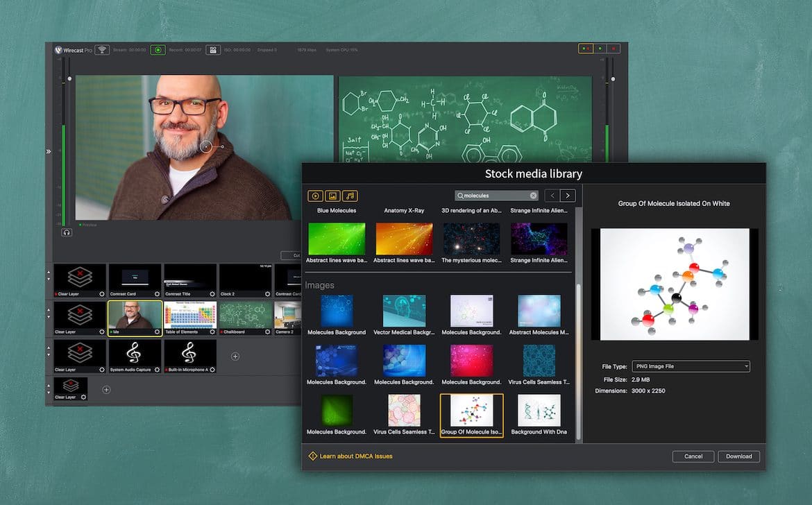Select The mysterious molecule video thumbnail
The image size is (812, 505).
pos(471,239)
